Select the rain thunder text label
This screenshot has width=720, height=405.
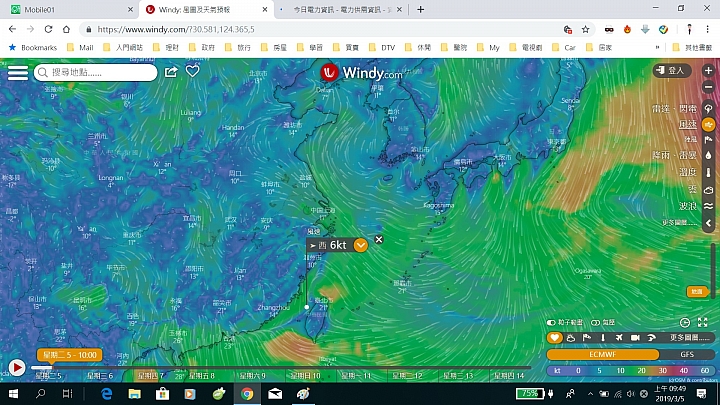point(674,156)
